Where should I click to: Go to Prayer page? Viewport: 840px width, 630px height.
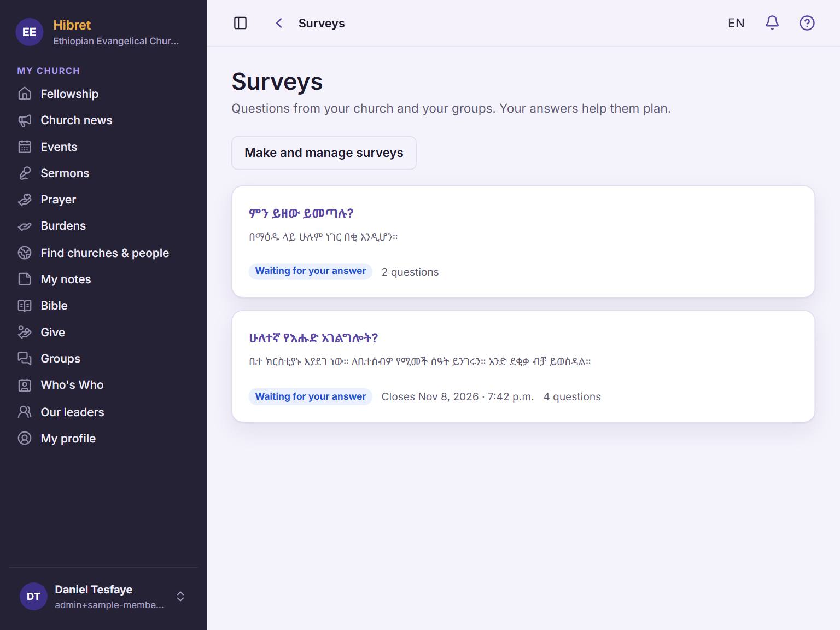pyautogui.click(x=103, y=200)
